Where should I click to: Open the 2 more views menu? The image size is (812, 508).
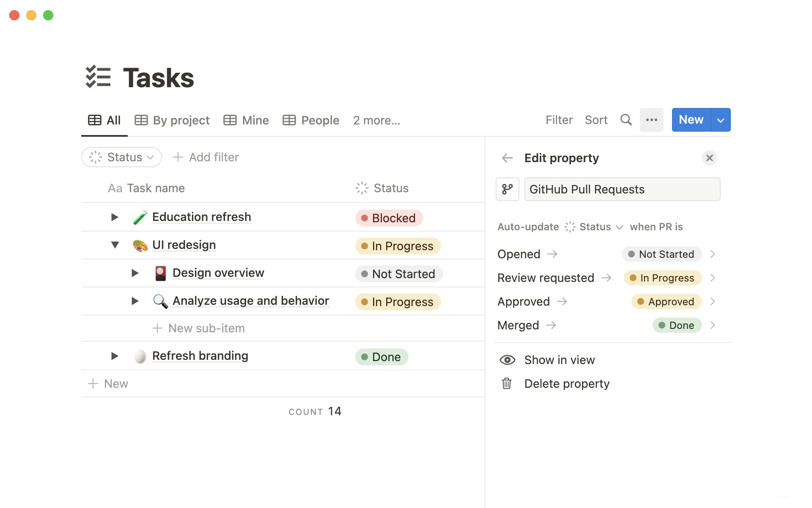click(377, 120)
